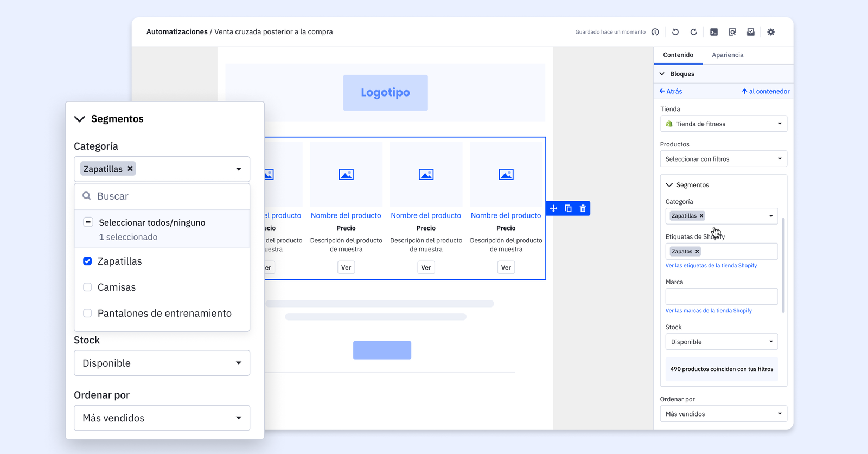This screenshot has height=454, width=868.
Task: Select the Contenido tab
Action: tap(678, 55)
